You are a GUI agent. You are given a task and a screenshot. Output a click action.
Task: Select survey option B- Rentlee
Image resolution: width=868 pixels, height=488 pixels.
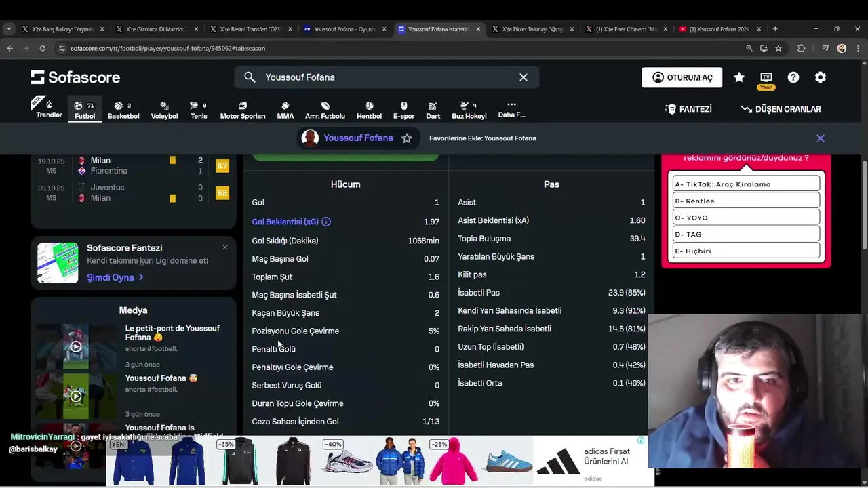coord(746,201)
